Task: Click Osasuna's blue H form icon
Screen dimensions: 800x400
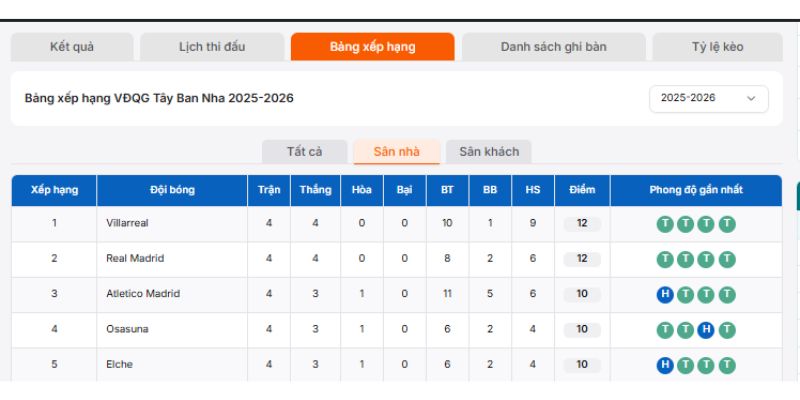Action: pyautogui.click(x=706, y=329)
